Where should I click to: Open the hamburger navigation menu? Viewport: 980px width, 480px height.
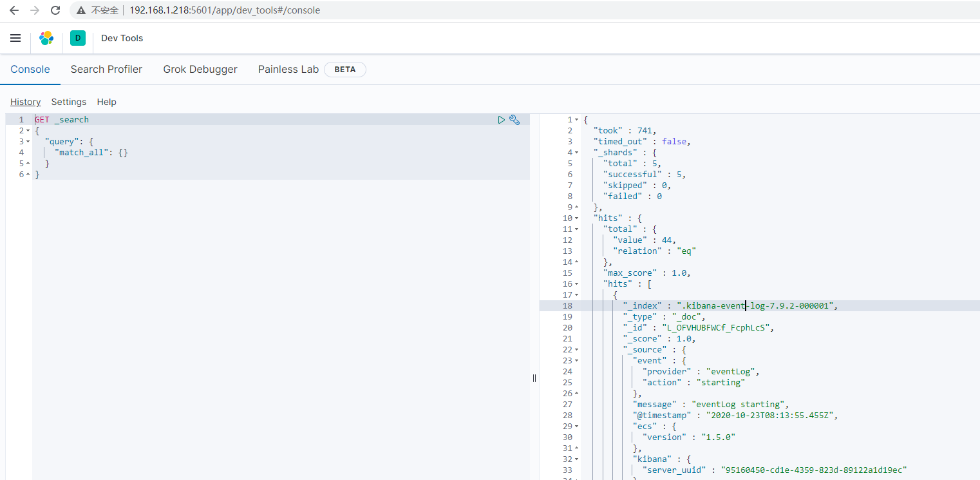[15, 38]
